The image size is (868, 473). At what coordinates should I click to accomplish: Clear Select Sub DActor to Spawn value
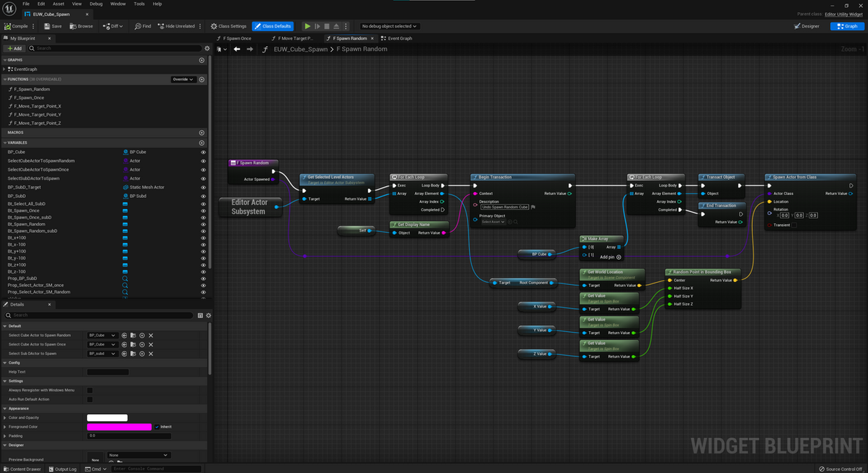click(150, 354)
